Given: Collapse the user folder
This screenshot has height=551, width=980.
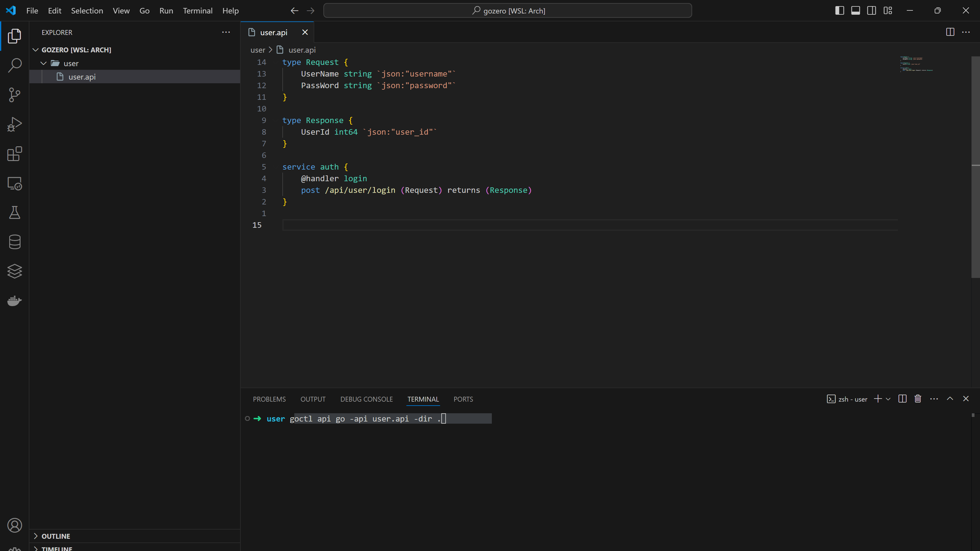Looking at the screenshot, I should pyautogui.click(x=44, y=63).
